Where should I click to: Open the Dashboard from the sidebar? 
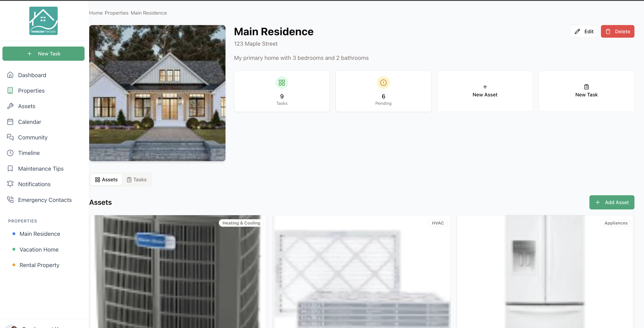click(32, 75)
